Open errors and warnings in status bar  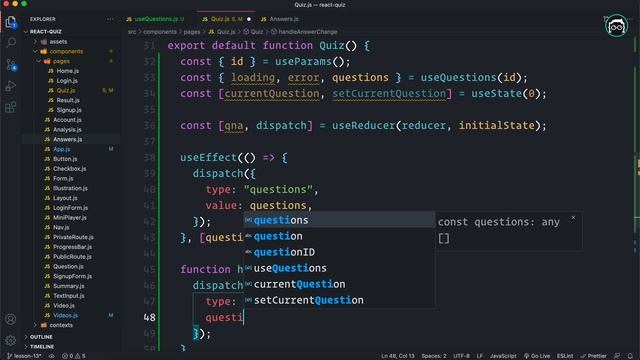tap(74, 356)
